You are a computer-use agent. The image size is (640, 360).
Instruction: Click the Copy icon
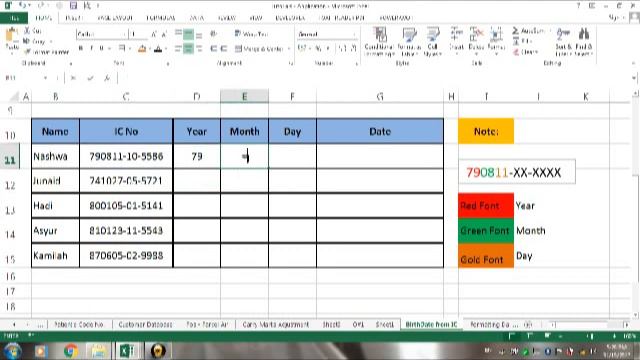tap(27, 41)
